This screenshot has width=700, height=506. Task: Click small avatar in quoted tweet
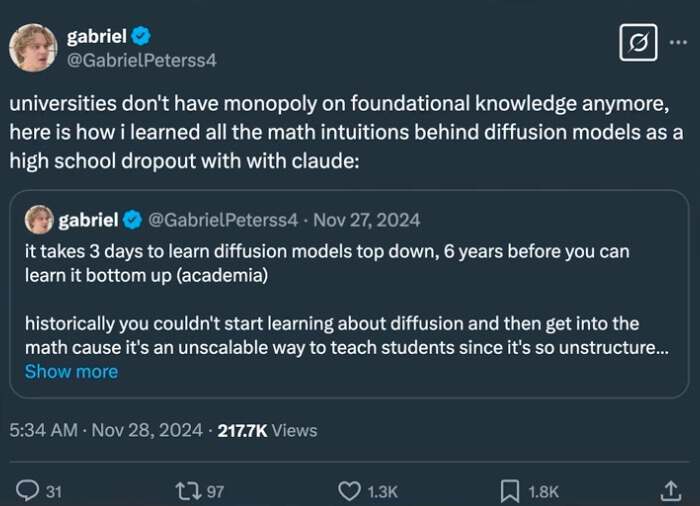39,219
